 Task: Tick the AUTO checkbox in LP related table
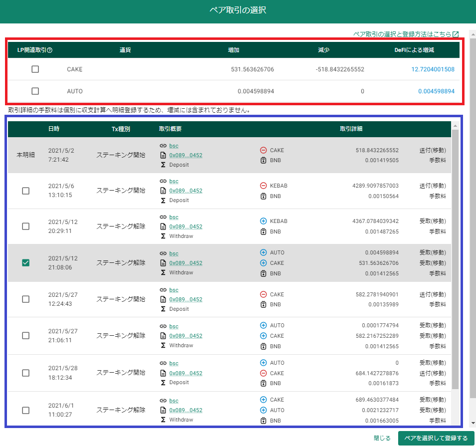35,91
